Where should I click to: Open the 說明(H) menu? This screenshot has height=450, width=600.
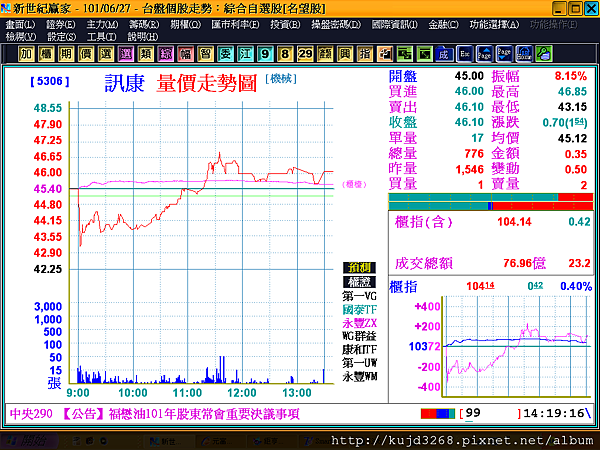pyautogui.click(x=143, y=37)
